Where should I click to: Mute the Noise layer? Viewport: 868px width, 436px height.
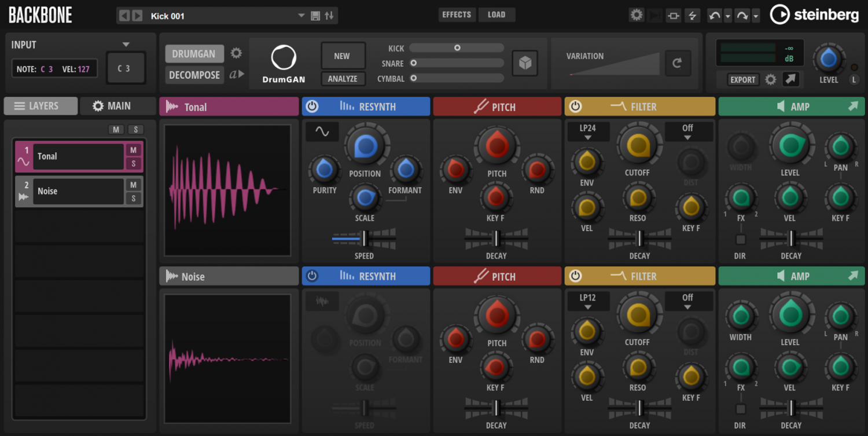133,185
